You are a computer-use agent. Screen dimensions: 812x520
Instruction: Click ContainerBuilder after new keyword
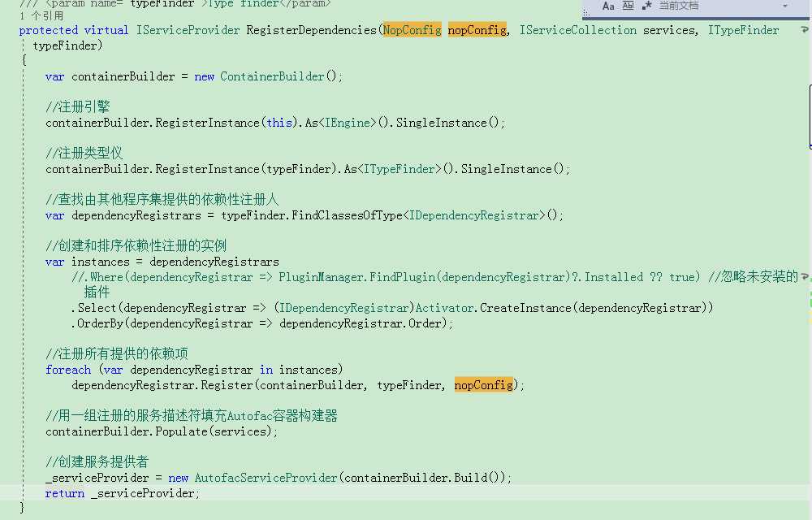point(272,76)
